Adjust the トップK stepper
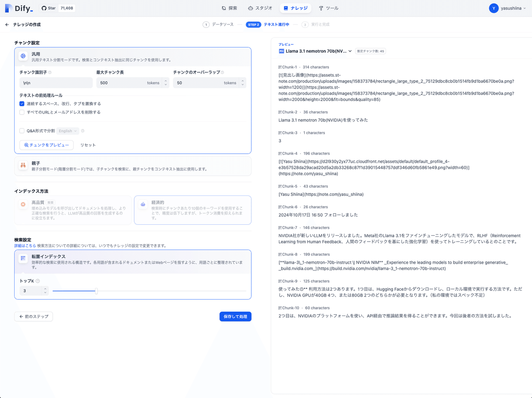532x398 pixels. pos(45,291)
